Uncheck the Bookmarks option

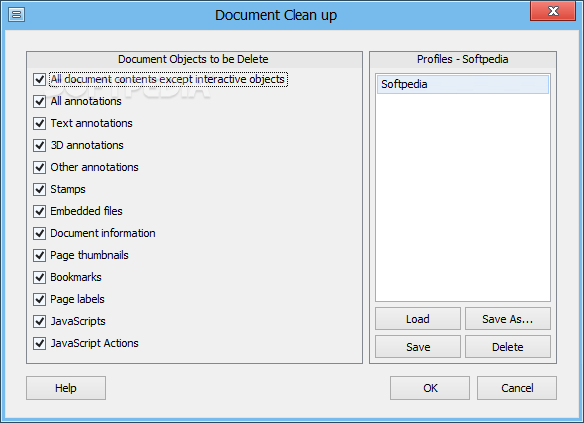point(39,277)
